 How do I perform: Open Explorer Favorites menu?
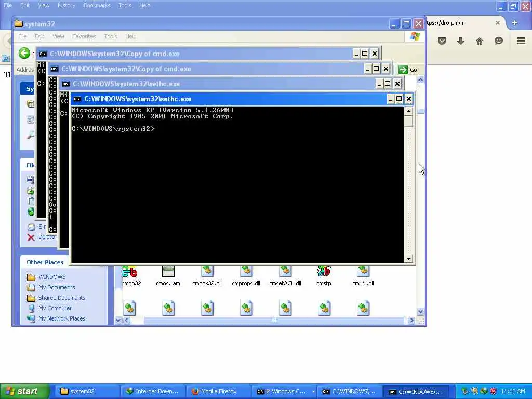point(84,36)
